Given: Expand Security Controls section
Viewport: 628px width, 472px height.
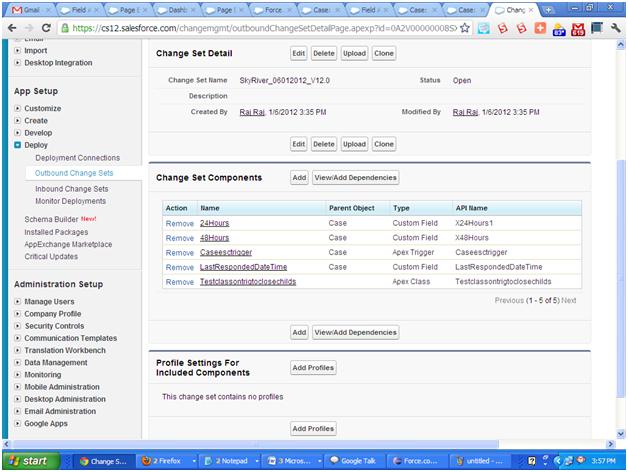Looking at the screenshot, I should (17, 326).
